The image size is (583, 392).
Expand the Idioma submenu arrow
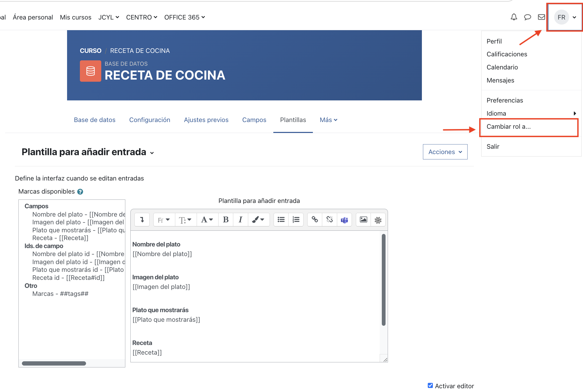coord(574,113)
